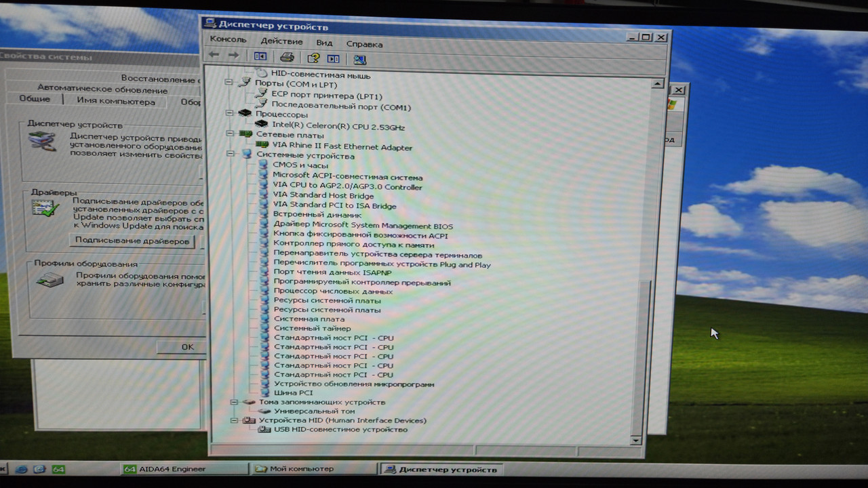
Task: Click the Диспетчер устройств title bar icon
Action: click(x=210, y=24)
